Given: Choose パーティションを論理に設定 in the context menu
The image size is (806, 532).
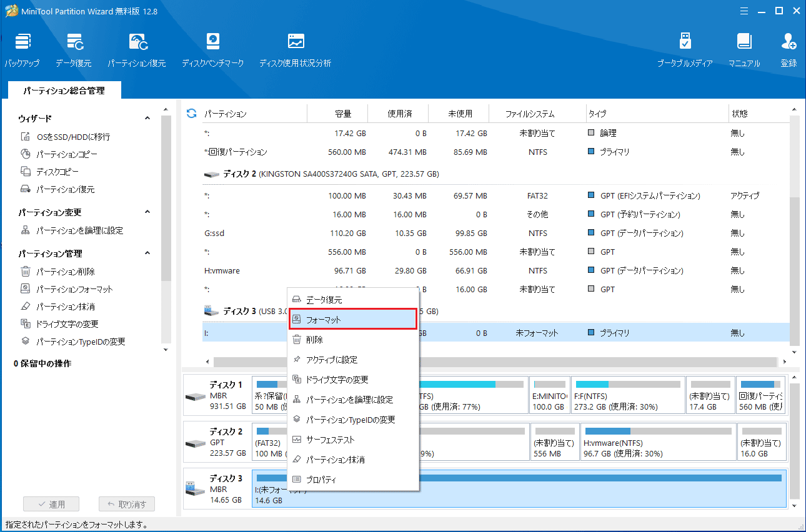Looking at the screenshot, I should click(x=353, y=400).
